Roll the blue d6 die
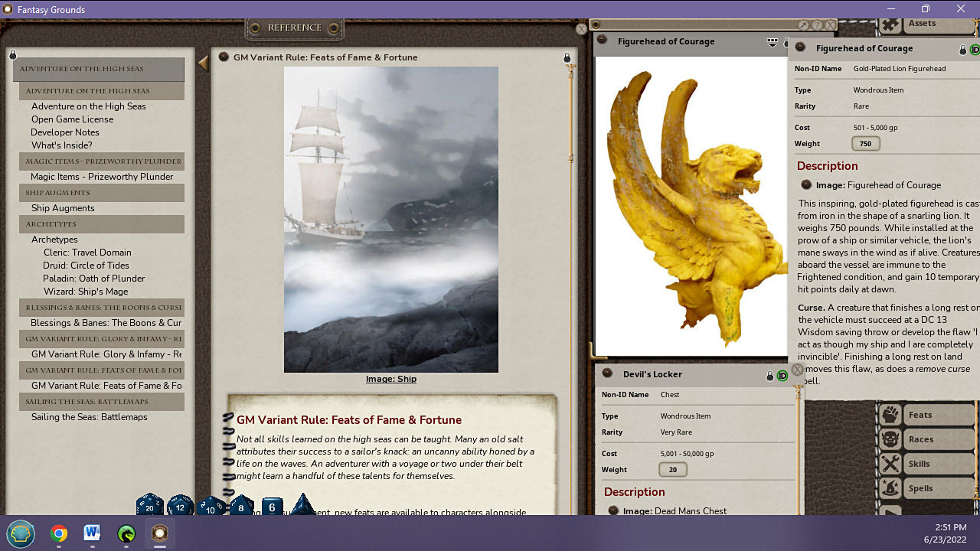This screenshot has height=551, width=980. [x=271, y=507]
